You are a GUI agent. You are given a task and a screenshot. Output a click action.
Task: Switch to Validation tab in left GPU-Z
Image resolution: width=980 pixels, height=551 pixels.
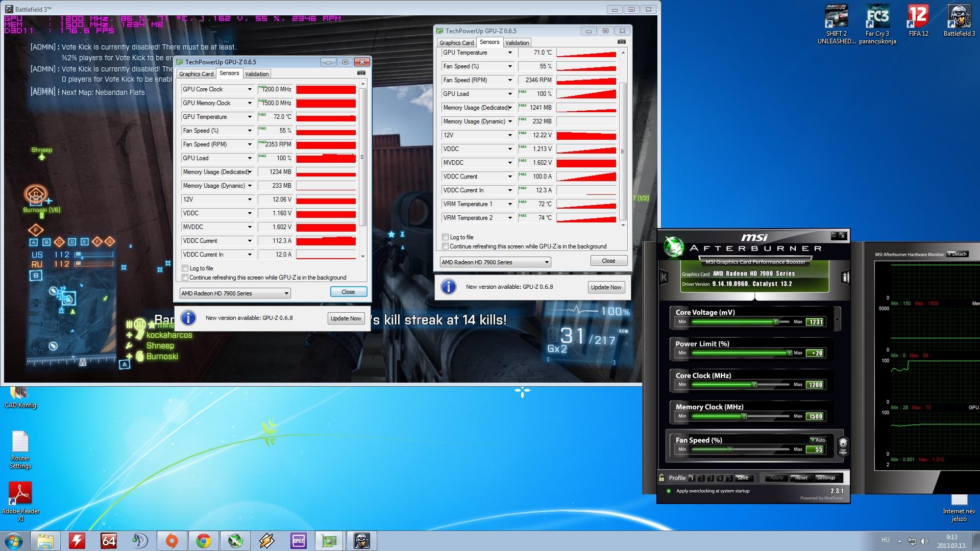[x=257, y=74]
